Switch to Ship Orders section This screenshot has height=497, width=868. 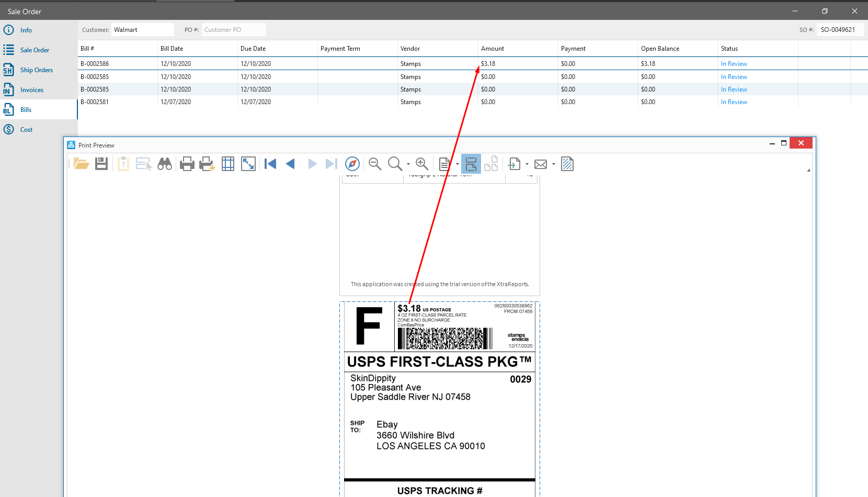[39, 70]
